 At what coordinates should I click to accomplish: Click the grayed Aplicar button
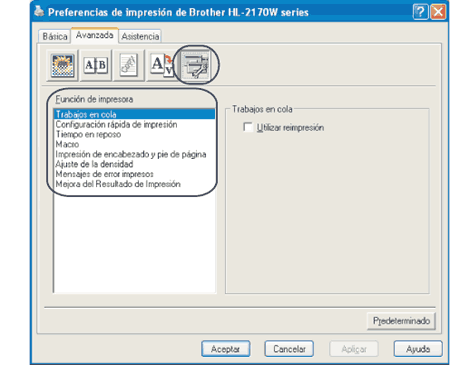coord(354,349)
